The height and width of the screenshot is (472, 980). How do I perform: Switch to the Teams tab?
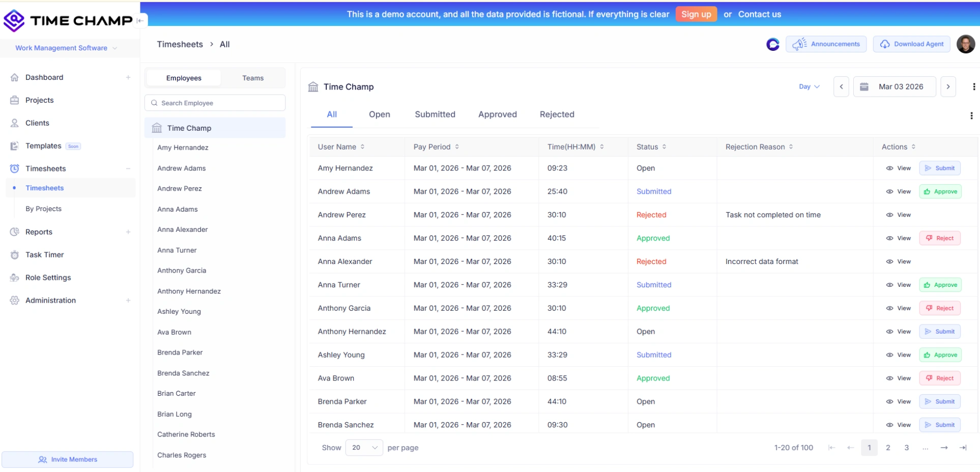pos(253,78)
